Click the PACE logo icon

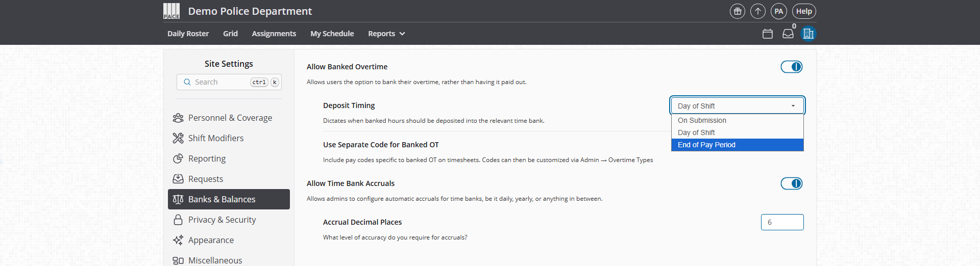tap(171, 11)
